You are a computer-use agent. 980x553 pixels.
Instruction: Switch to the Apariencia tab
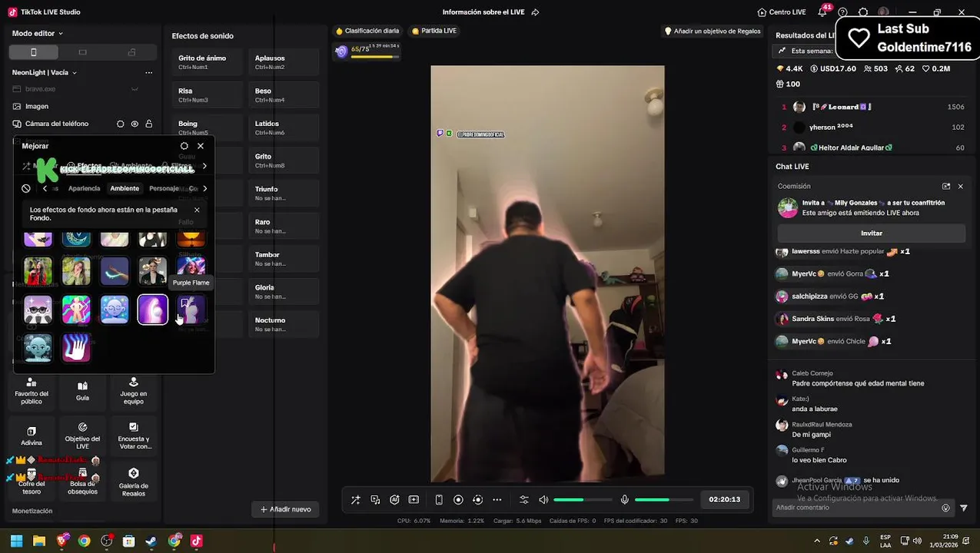(84, 188)
